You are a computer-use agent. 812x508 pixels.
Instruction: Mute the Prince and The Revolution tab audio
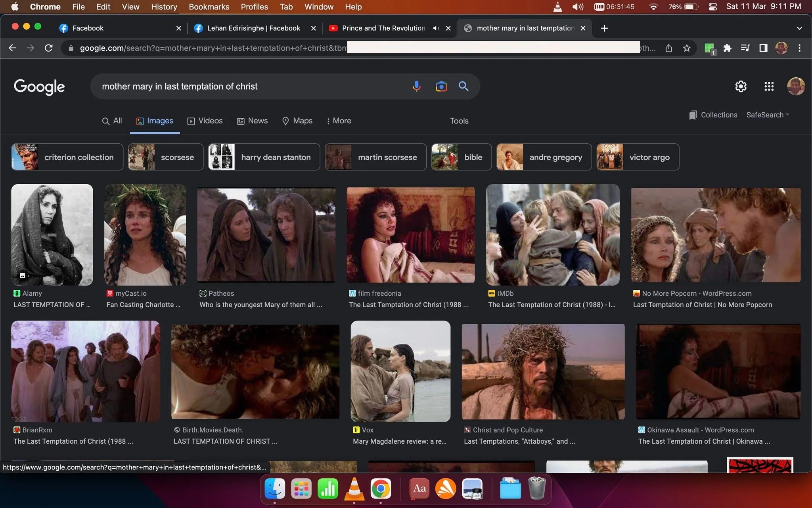point(436,28)
